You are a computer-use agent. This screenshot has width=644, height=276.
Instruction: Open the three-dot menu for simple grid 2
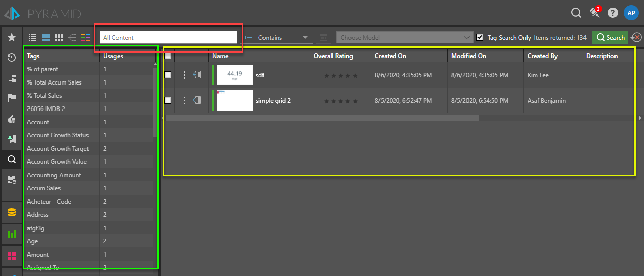click(184, 100)
